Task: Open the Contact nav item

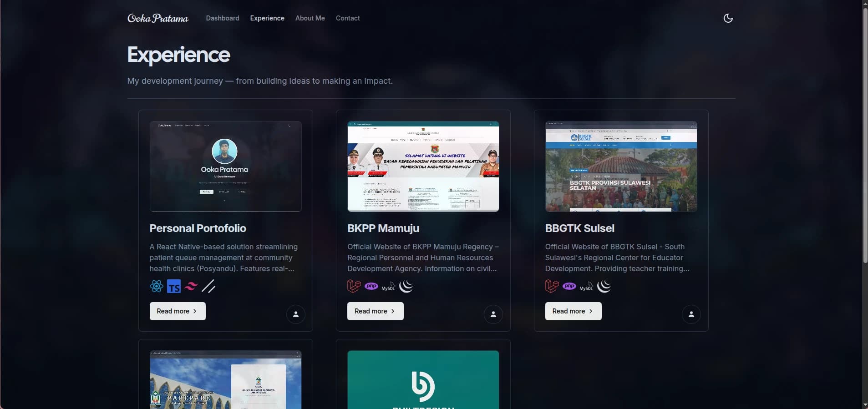Action: point(348,18)
